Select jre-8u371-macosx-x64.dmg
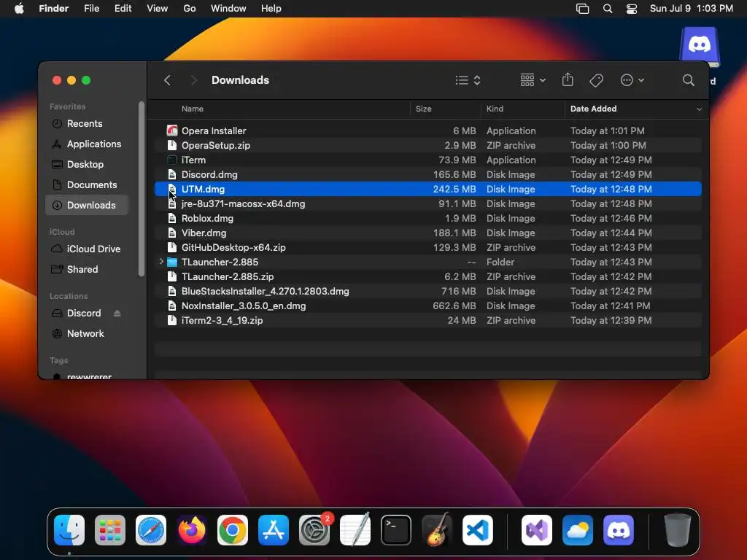Screen dimensions: 747x560 (x=427, y=204)
